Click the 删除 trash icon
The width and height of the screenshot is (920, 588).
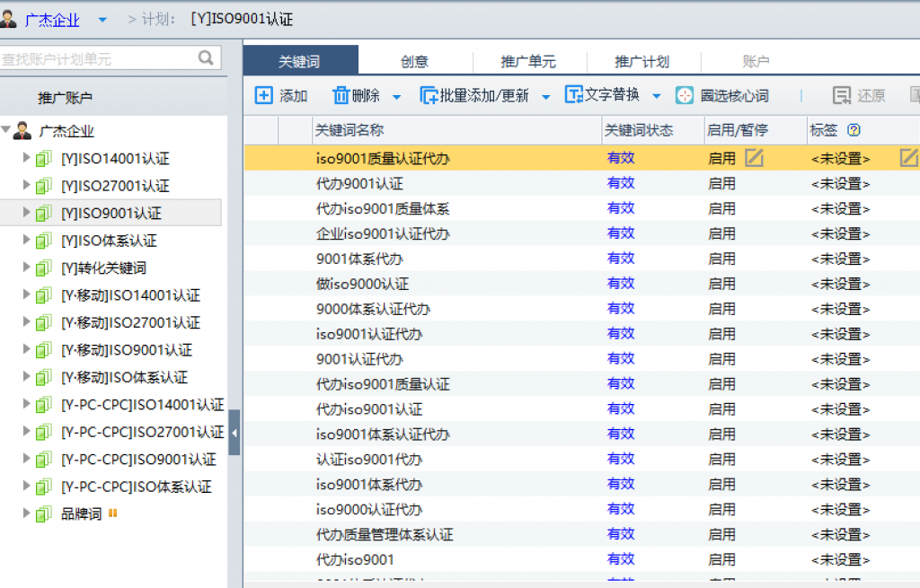pos(341,95)
